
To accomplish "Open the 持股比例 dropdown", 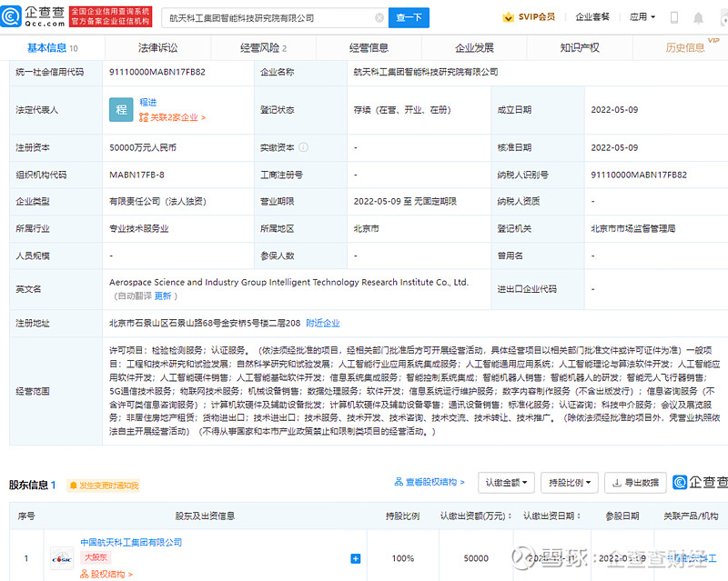I will [570, 483].
